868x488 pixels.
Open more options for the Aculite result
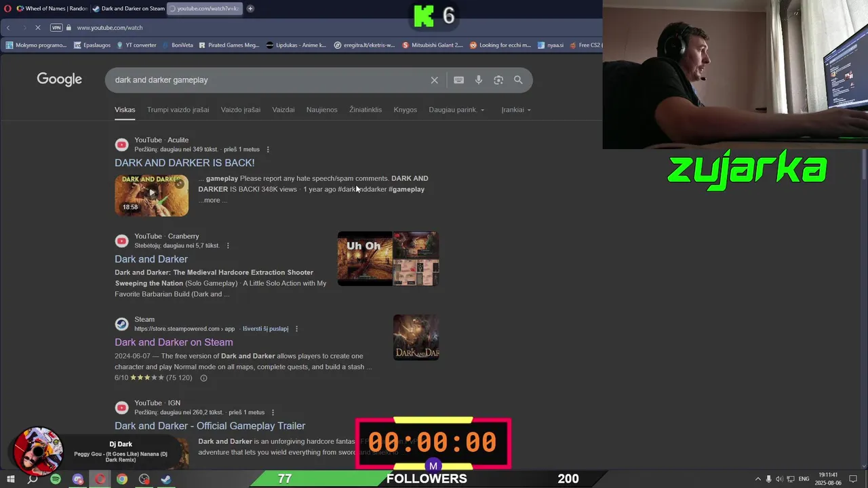(x=268, y=149)
